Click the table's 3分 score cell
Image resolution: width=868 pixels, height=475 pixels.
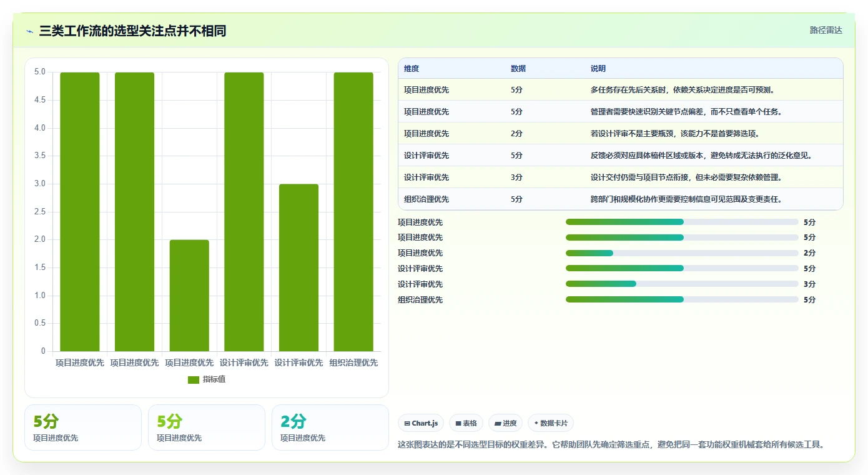point(516,177)
